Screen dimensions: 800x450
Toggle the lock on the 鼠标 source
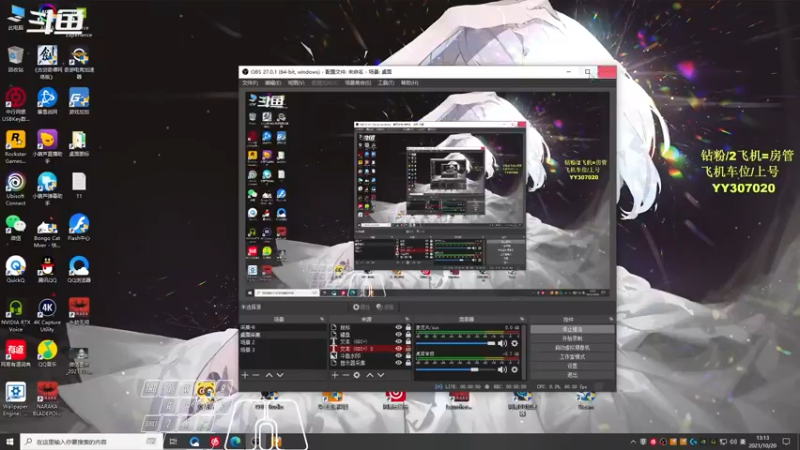pos(408,328)
